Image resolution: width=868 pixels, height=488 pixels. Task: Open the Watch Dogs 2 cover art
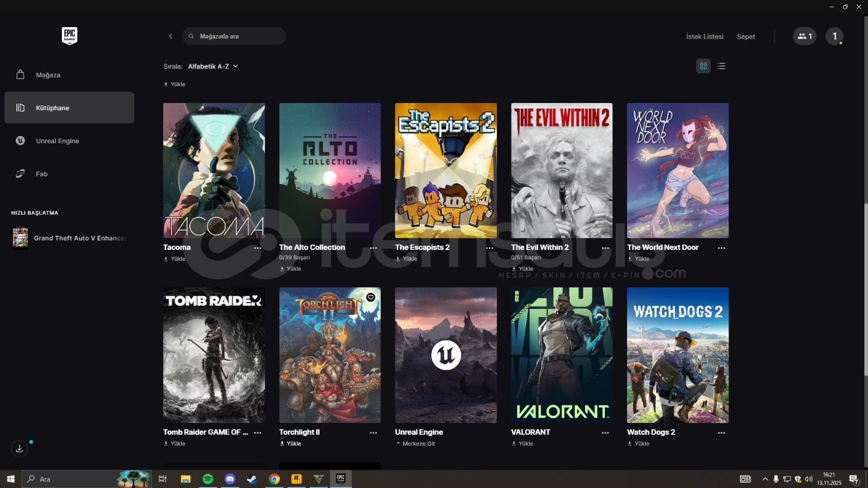pyautogui.click(x=678, y=355)
